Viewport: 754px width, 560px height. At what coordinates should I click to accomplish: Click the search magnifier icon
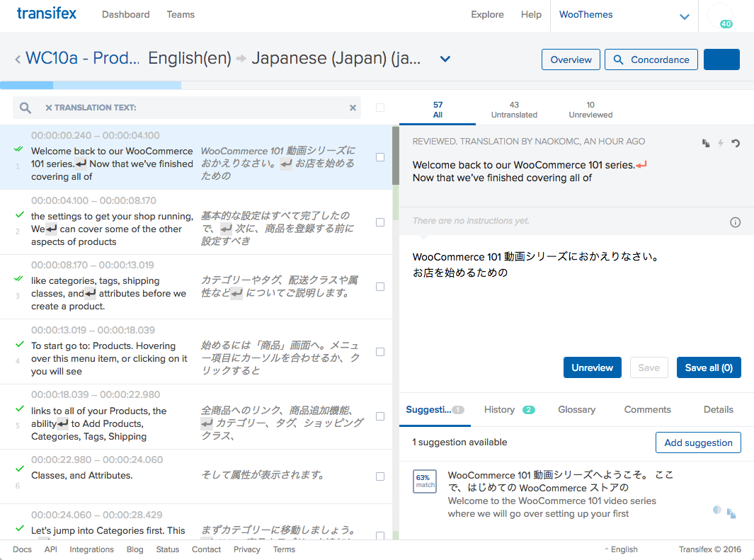tap(25, 108)
